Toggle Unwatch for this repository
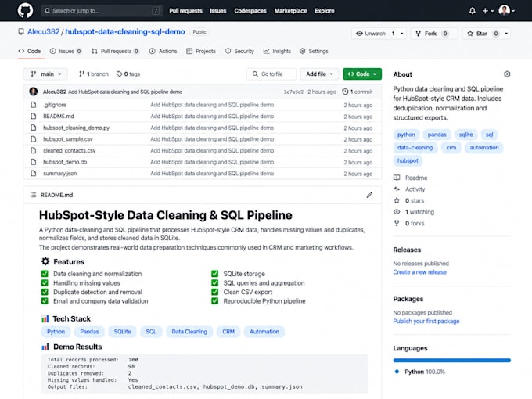The width and height of the screenshot is (532, 399). 374,34
